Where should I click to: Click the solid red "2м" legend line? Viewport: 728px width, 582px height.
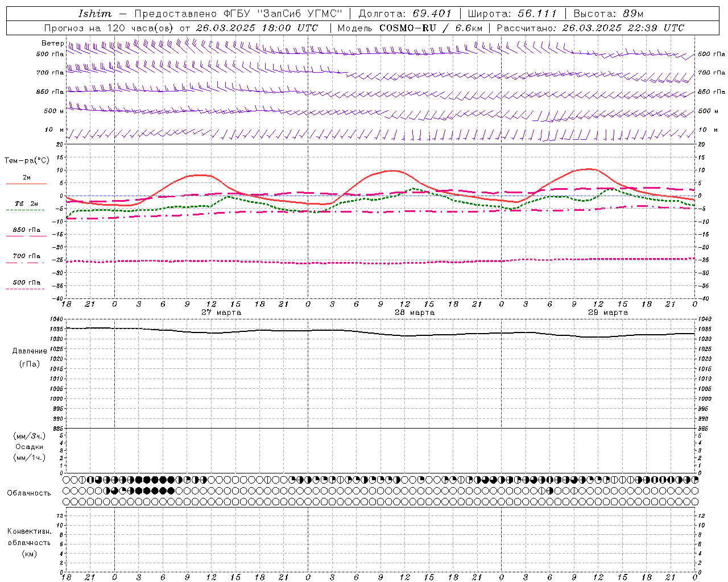click(26, 184)
